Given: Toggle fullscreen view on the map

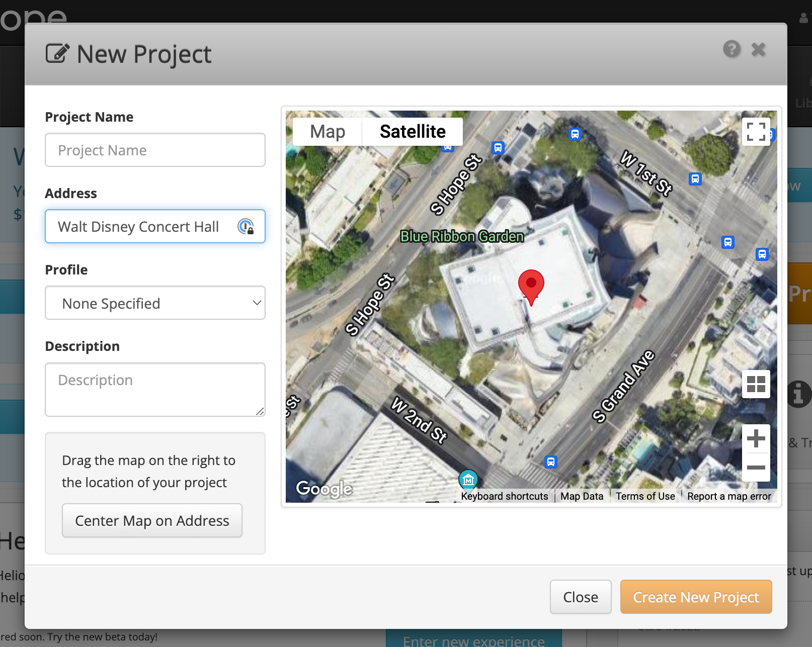Looking at the screenshot, I should 756,132.
